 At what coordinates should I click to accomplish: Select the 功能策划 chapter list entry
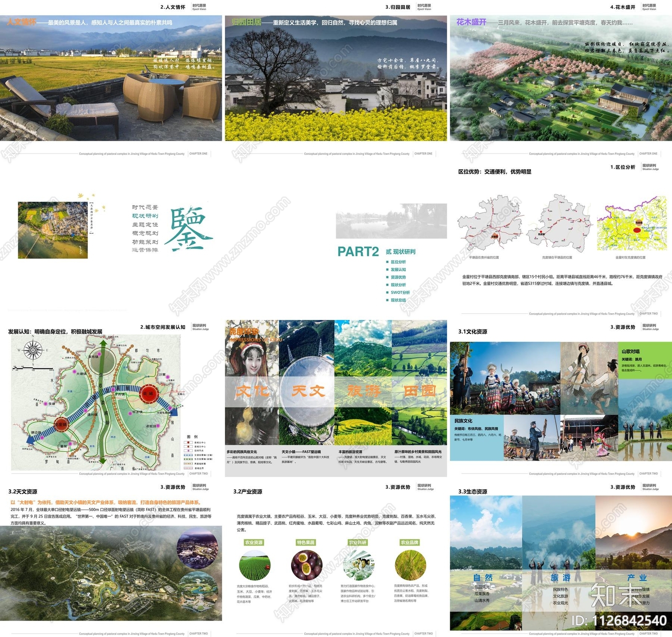point(145,242)
